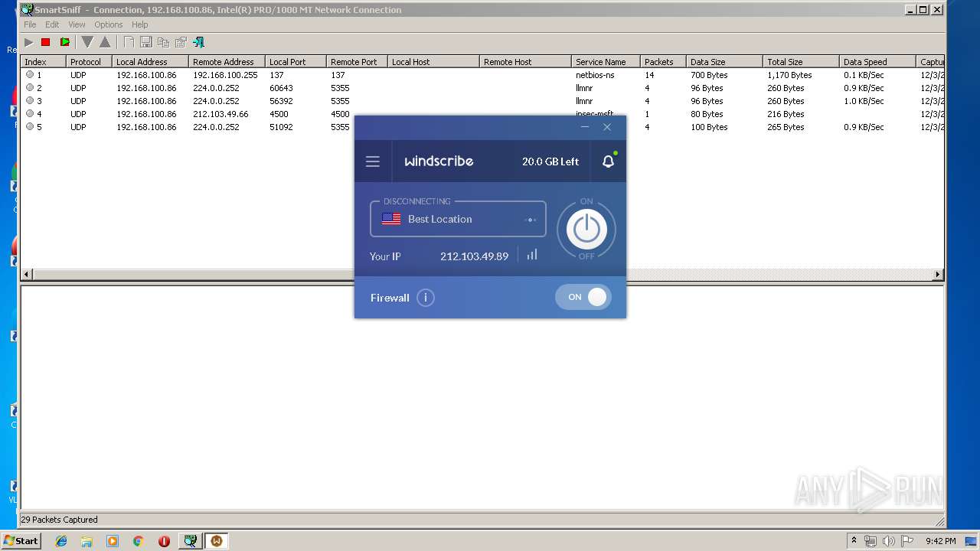
Task: Switch off the Firewall toggle
Action: point(583,297)
